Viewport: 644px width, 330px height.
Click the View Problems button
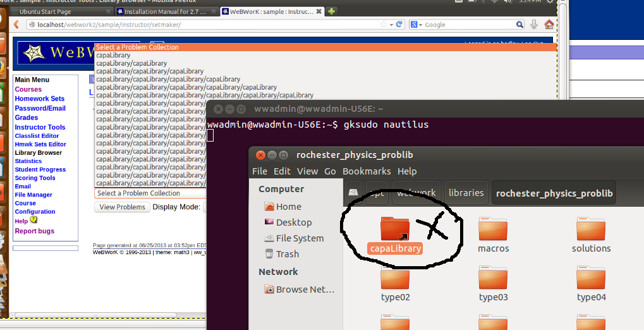click(122, 207)
